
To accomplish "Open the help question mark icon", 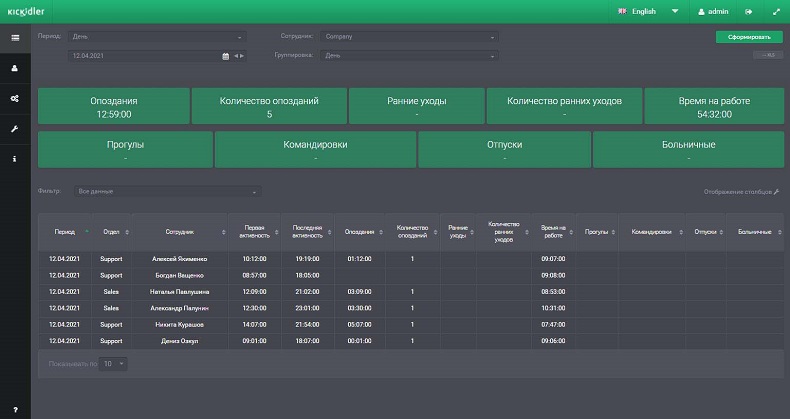I will click(x=15, y=408).
